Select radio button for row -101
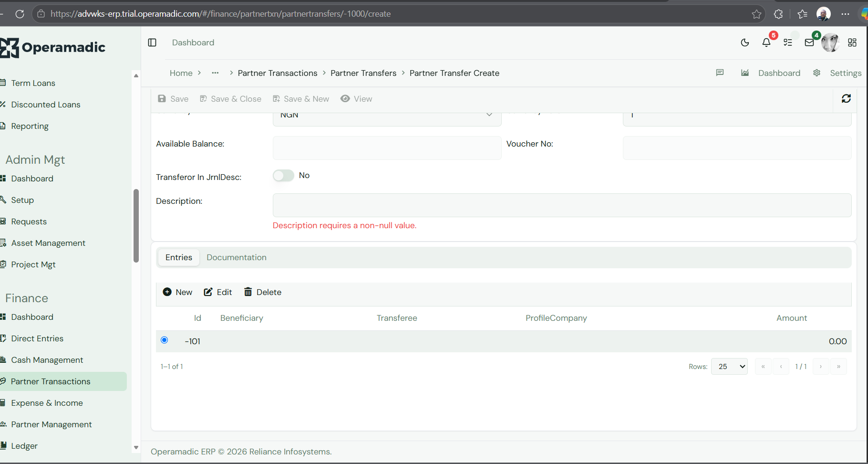The image size is (868, 464). 165,340
